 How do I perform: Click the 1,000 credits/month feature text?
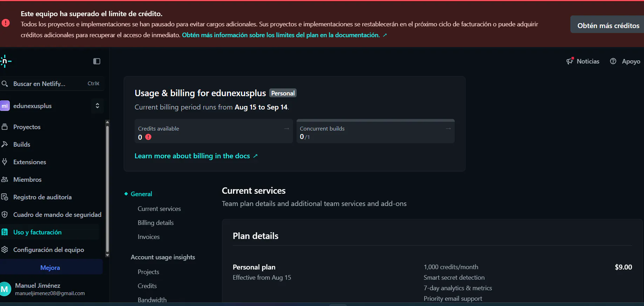451,267
